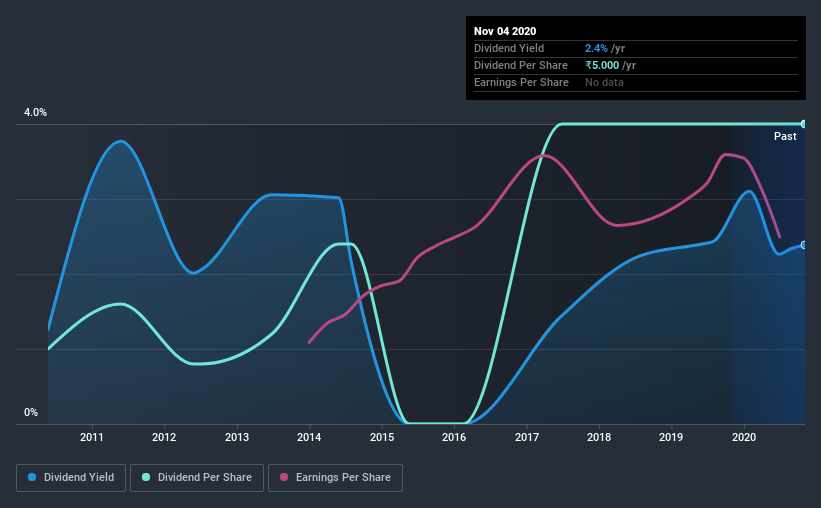
Task: Click the Dividend Yield line end marker
Action: pyautogui.click(x=804, y=245)
